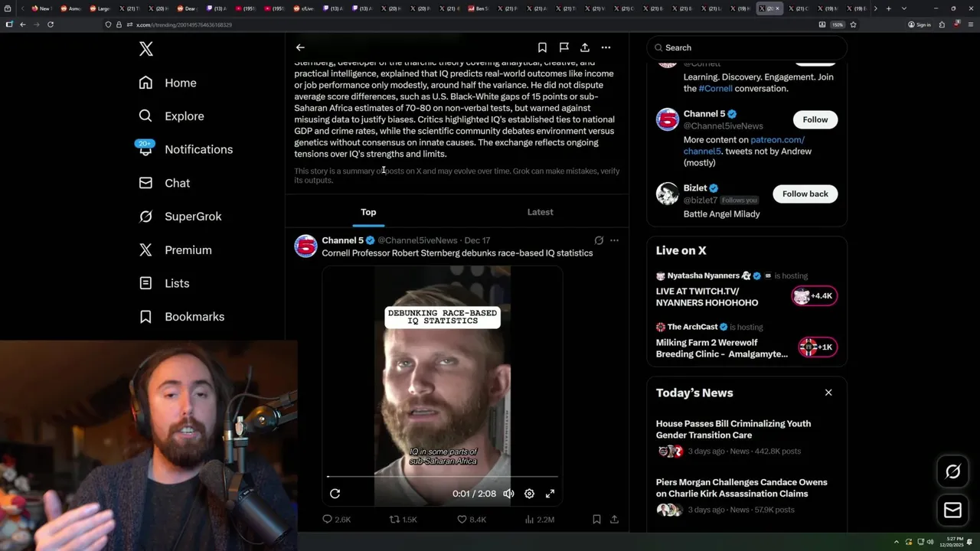This screenshot has height=551, width=980.
Task: Close the Today's News panel
Action: point(828,393)
